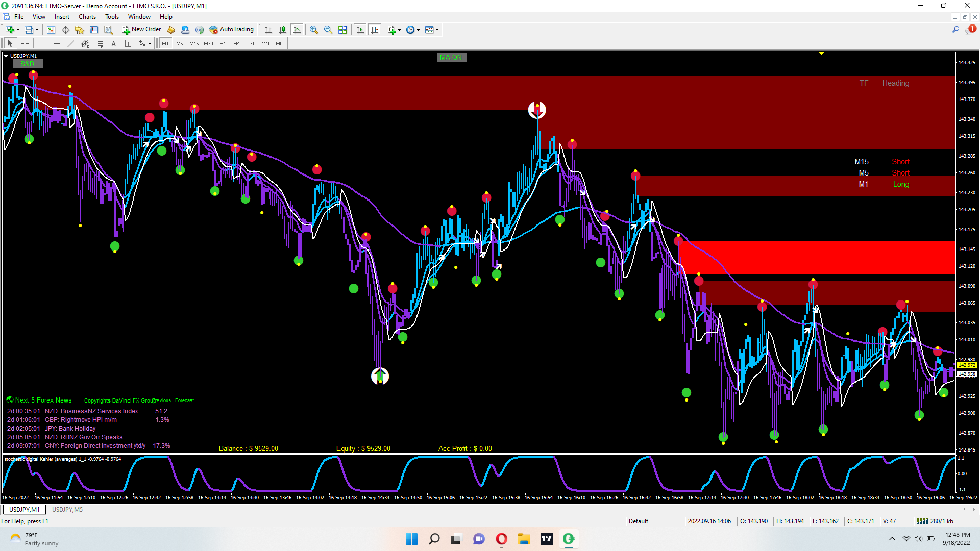Draw a trendline with the line tool
The width and height of the screenshot is (980, 551).
pyautogui.click(x=71, y=44)
